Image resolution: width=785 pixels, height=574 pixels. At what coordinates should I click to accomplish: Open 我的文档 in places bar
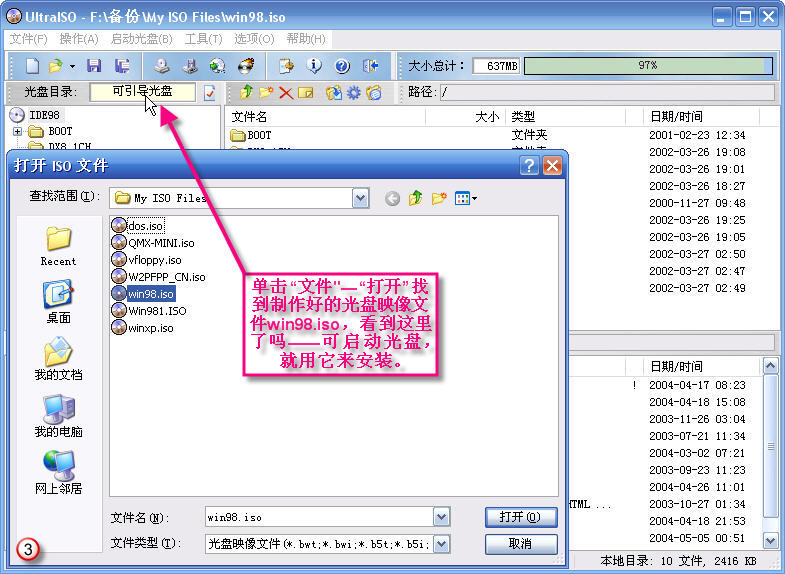pyautogui.click(x=59, y=358)
